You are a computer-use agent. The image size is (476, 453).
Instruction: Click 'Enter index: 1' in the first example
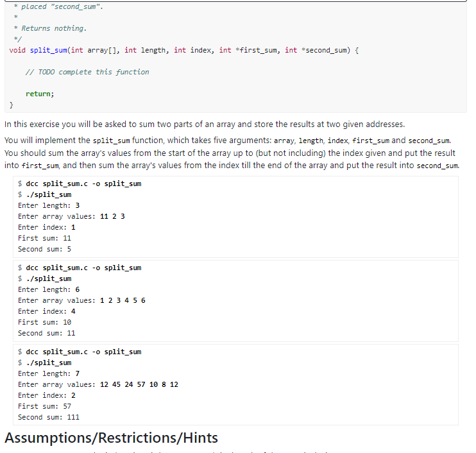pyautogui.click(x=46, y=227)
